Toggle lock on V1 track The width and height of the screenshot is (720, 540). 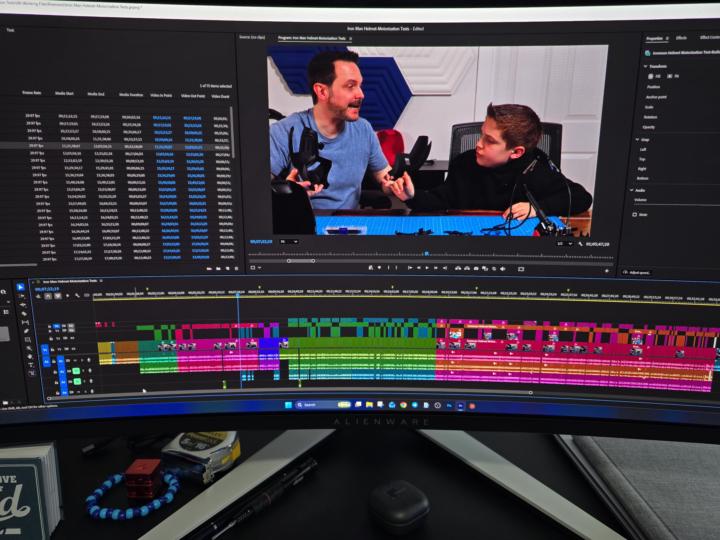point(53,349)
